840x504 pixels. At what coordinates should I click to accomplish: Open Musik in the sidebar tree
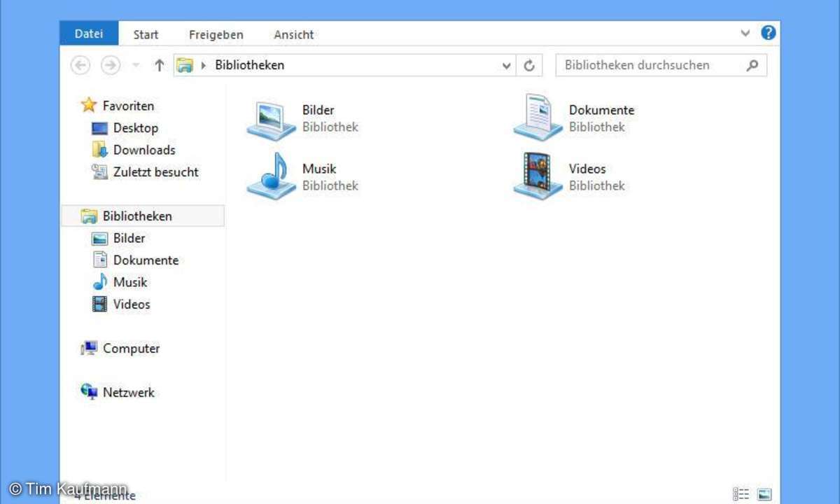tap(130, 282)
